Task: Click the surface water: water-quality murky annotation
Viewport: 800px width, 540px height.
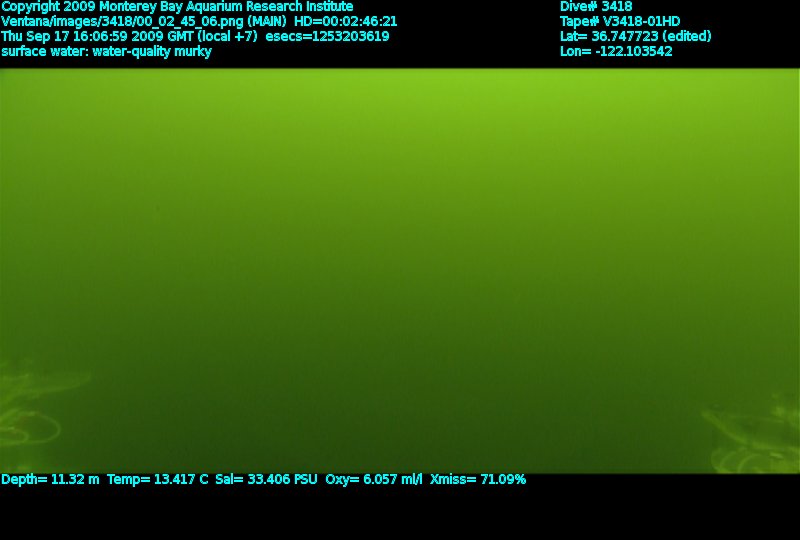Action: click(106, 52)
